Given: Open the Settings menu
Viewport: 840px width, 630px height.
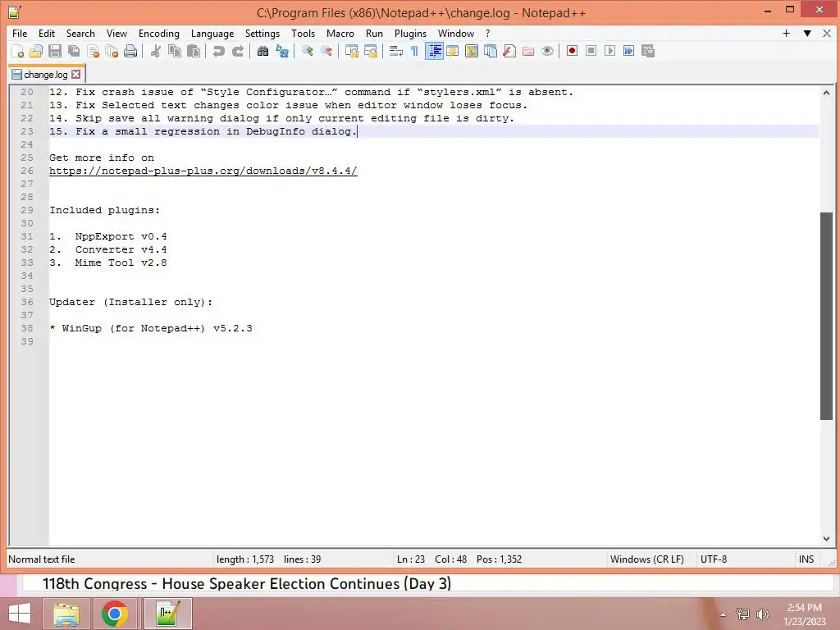Looking at the screenshot, I should point(262,33).
